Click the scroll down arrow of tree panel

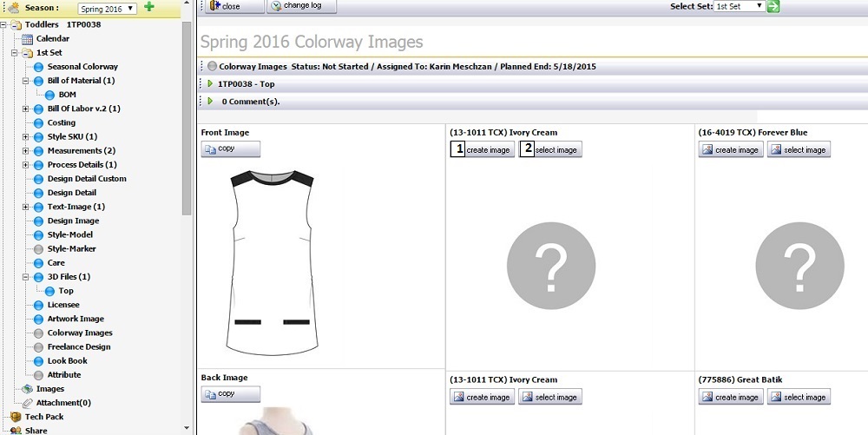click(x=187, y=428)
